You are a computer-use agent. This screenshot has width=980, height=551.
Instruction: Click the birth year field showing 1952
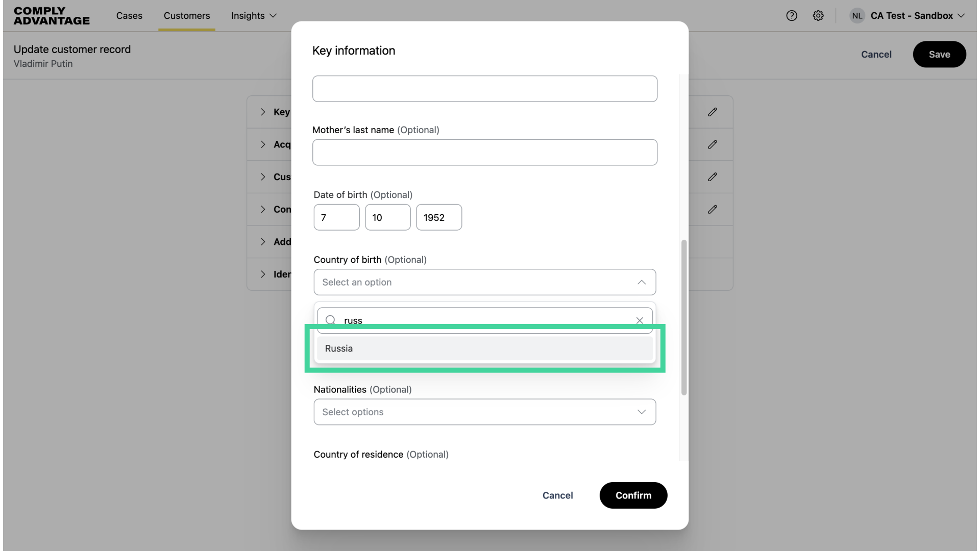pos(438,217)
